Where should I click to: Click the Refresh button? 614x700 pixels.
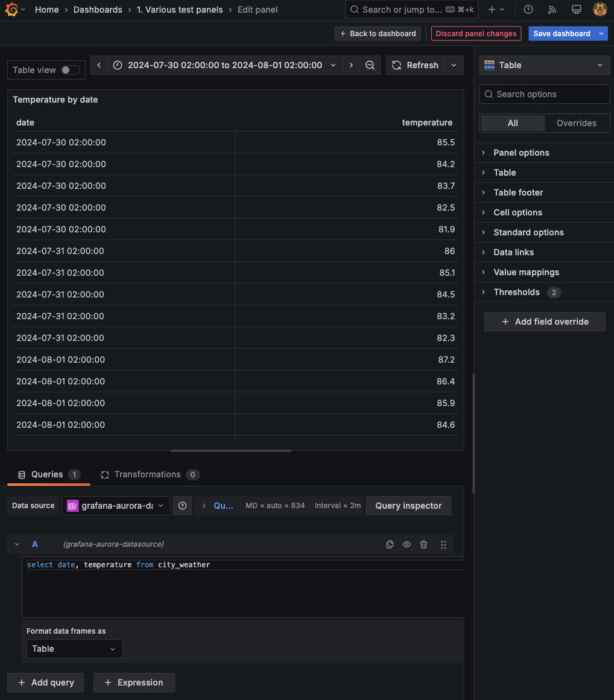pyautogui.click(x=416, y=65)
